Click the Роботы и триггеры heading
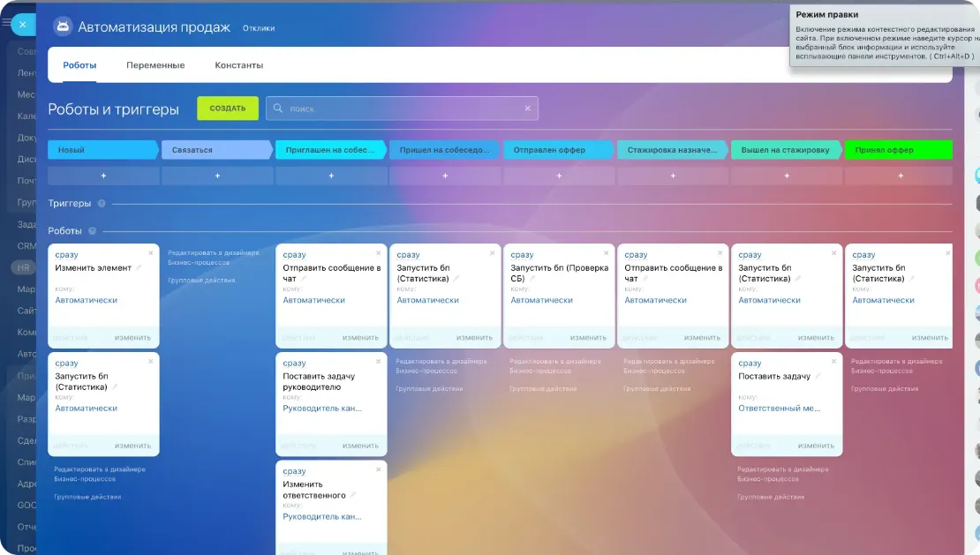Viewport: 980px width, 555px height. coord(113,109)
